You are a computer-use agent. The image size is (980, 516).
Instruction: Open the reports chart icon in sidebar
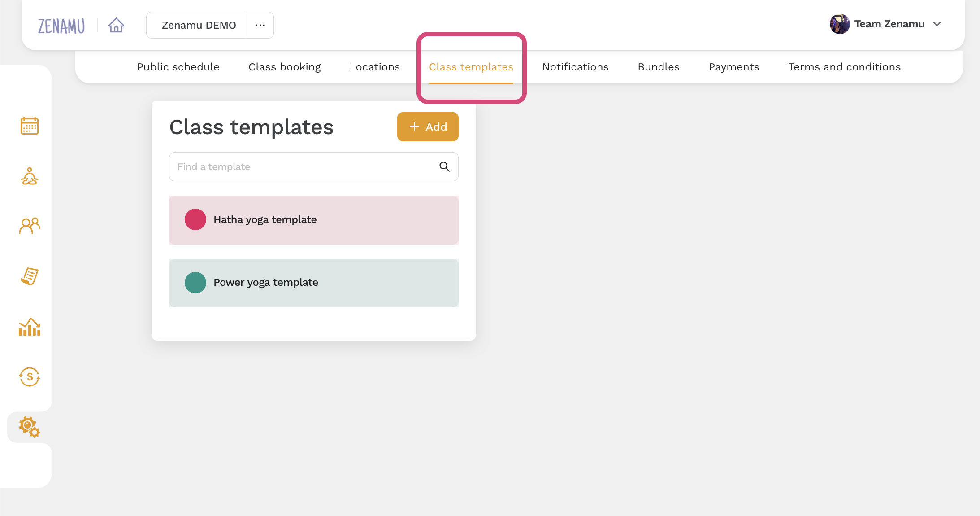tap(30, 327)
